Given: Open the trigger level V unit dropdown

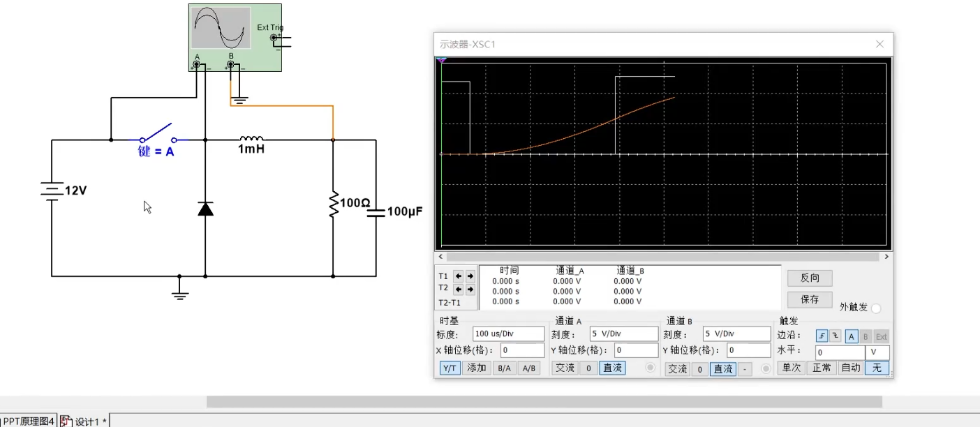Looking at the screenshot, I should coord(877,353).
